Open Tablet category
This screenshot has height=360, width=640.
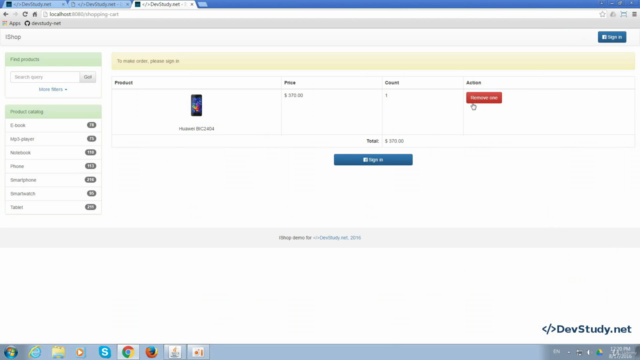pos(53,207)
